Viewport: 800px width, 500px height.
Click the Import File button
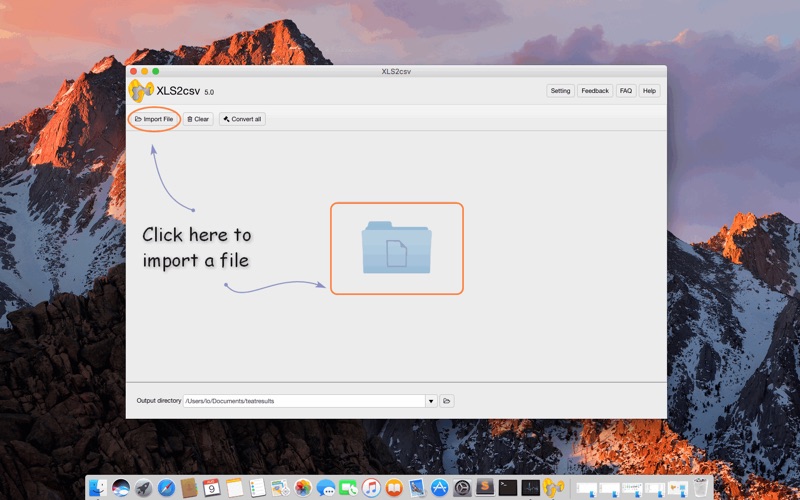coord(154,119)
